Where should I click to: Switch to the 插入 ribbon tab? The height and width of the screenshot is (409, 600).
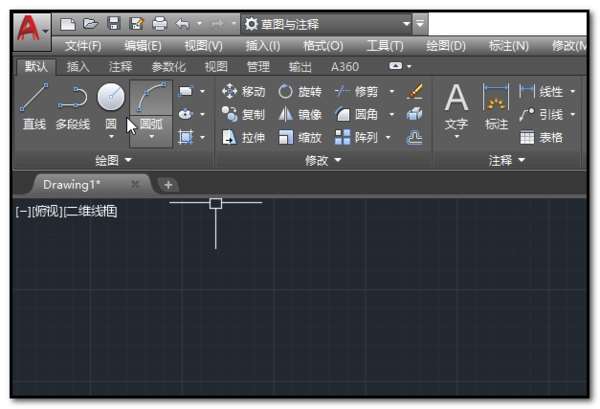78,67
